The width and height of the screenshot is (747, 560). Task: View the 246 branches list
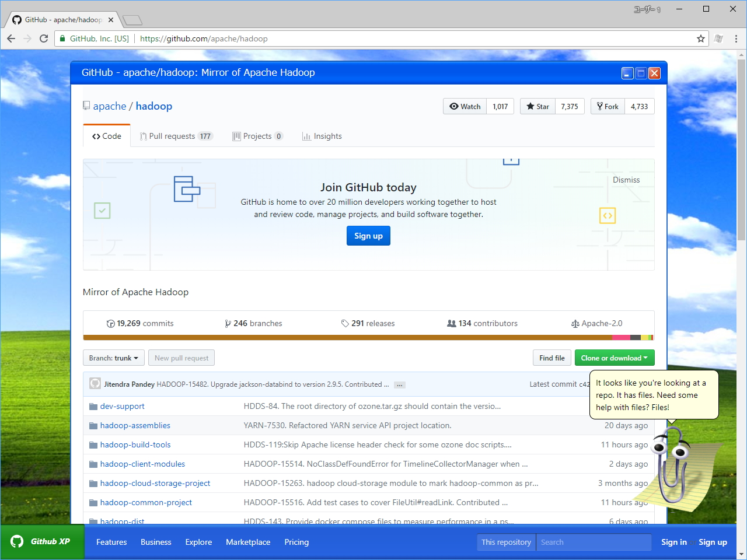[x=253, y=323]
